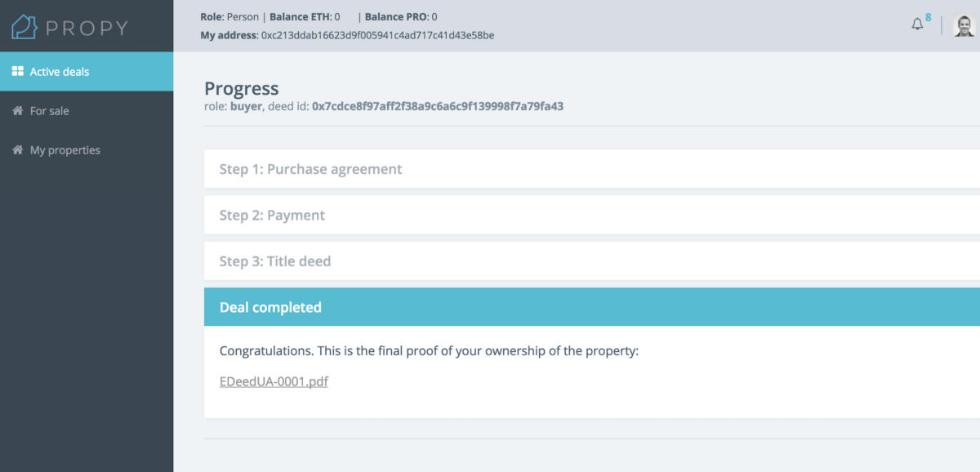Click the PROPY brand name text

[87, 28]
